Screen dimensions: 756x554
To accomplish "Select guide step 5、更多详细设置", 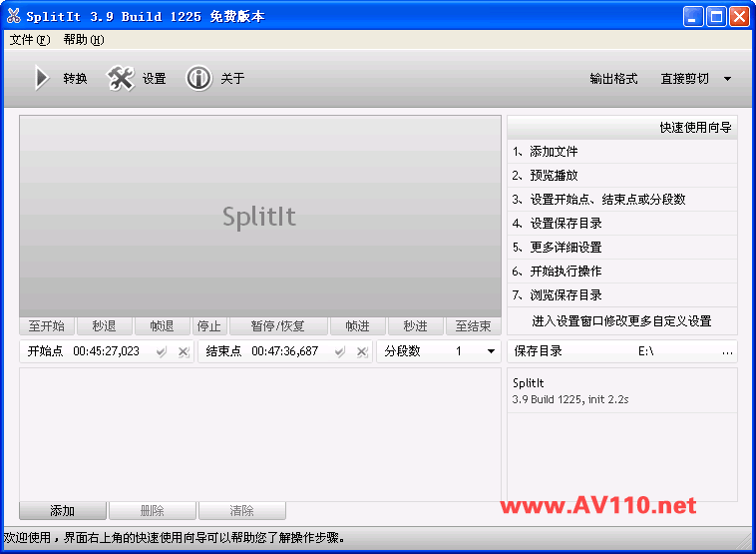I will [622, 248].
